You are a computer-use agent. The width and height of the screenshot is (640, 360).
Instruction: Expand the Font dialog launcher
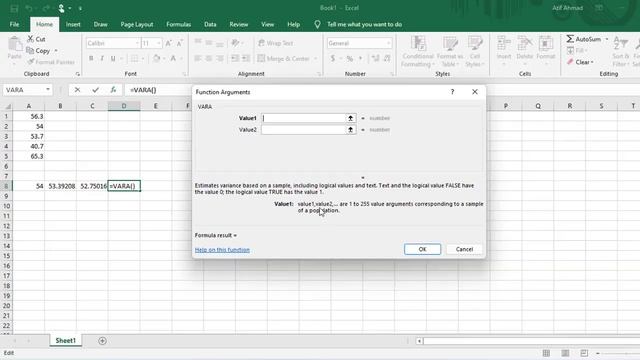pyautogui.click(x=184, y=74)
